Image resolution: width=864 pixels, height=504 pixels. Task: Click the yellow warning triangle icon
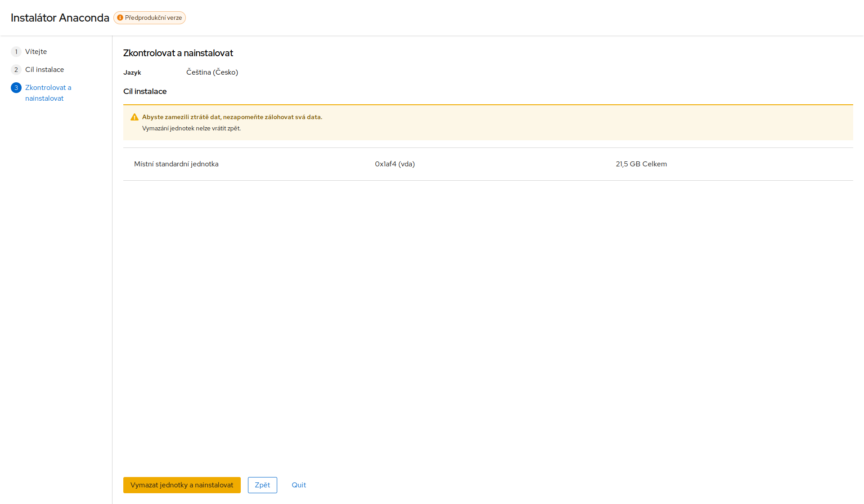click(x=134, y=117)
